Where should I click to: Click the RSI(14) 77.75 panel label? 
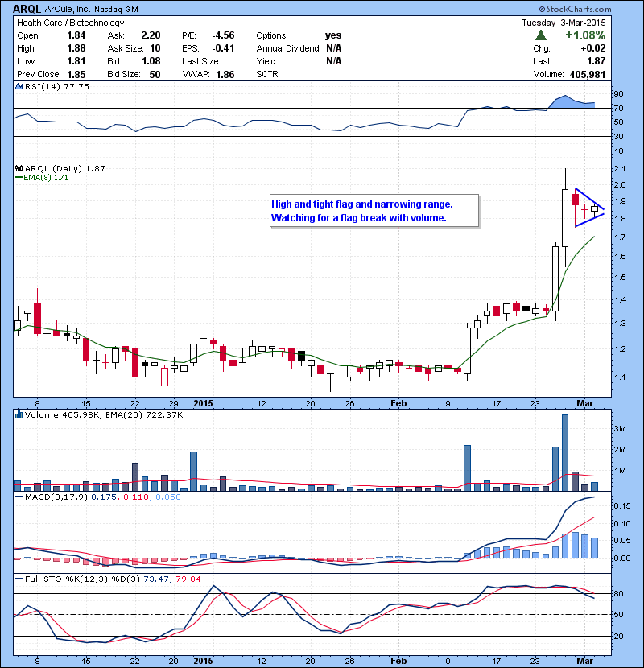click(56, 86)
